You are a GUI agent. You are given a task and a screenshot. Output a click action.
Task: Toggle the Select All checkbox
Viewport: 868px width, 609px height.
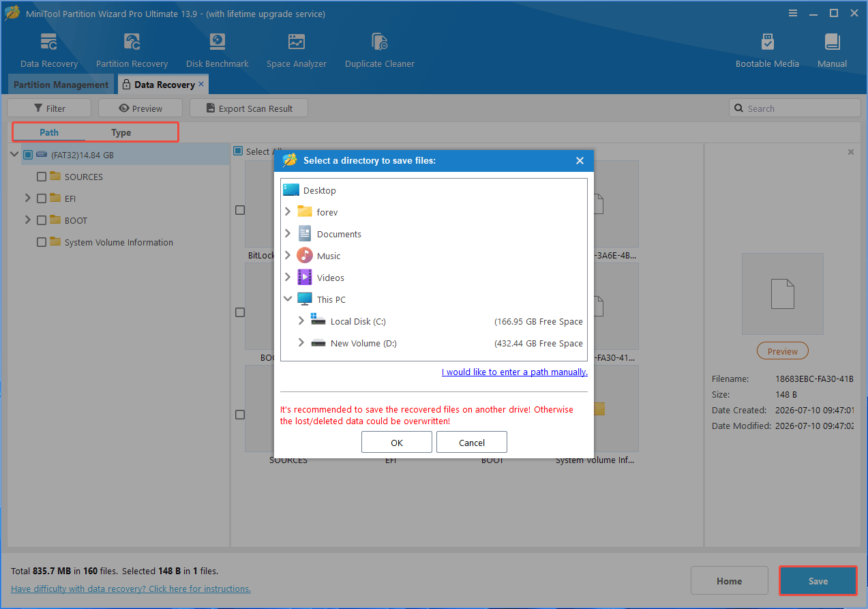click(x=238, y=151)
